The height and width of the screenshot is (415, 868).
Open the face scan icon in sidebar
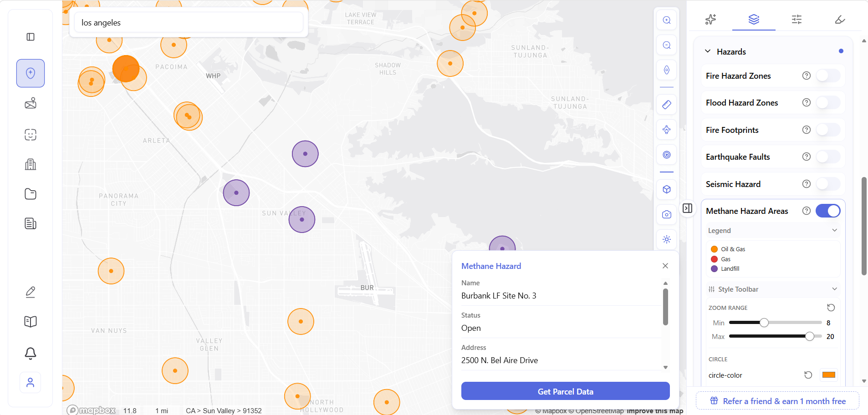[x=31, y=135]
